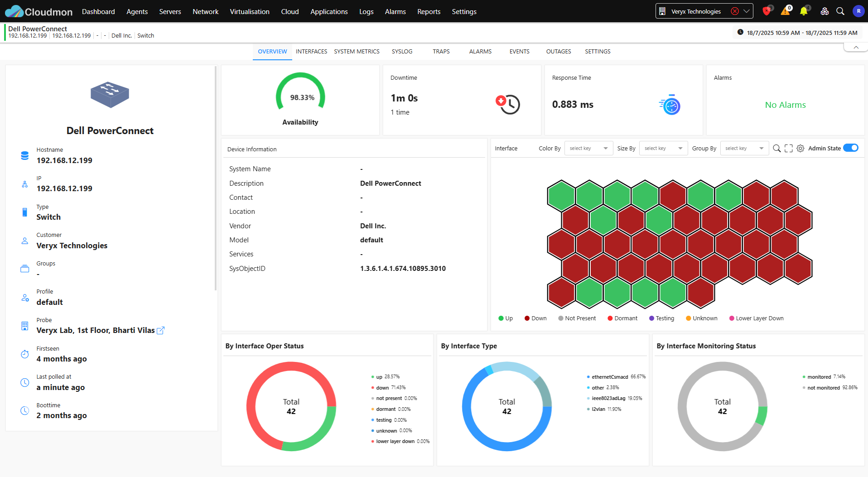The image size is (868, 477).
Task: Click the IP network icon
Action: (25, 184)
